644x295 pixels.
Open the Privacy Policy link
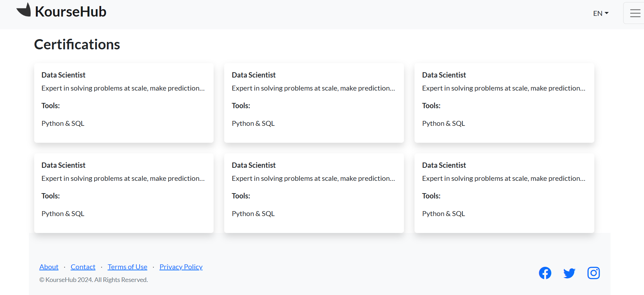click(x=181, y=267)
